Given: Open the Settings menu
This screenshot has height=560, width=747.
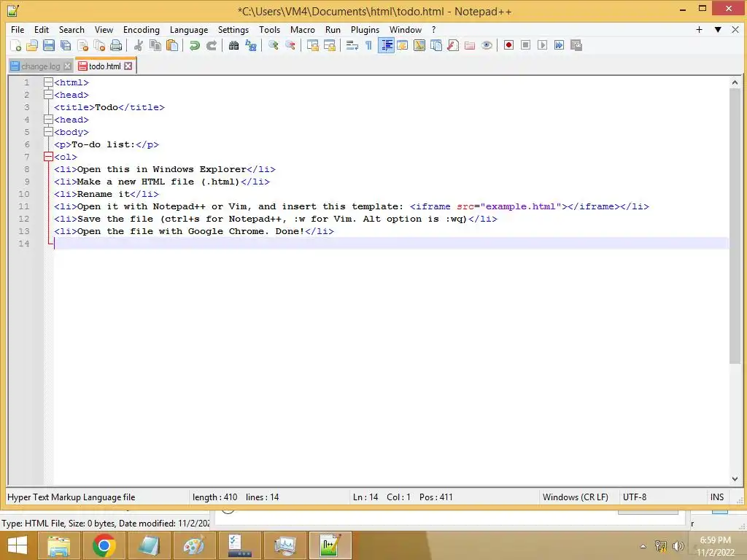Looking at the screenshot, I should coord(233,29).
